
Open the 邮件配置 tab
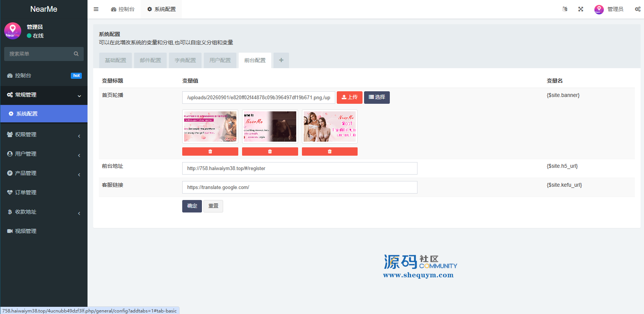[x=150, y=60]
